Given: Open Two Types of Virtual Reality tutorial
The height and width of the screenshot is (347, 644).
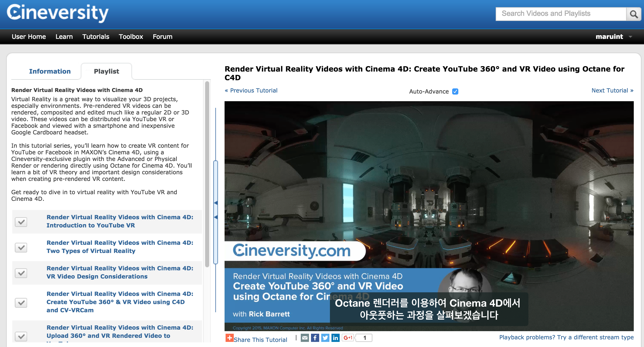Looking at the screenshot, I should tap(120, 247).
